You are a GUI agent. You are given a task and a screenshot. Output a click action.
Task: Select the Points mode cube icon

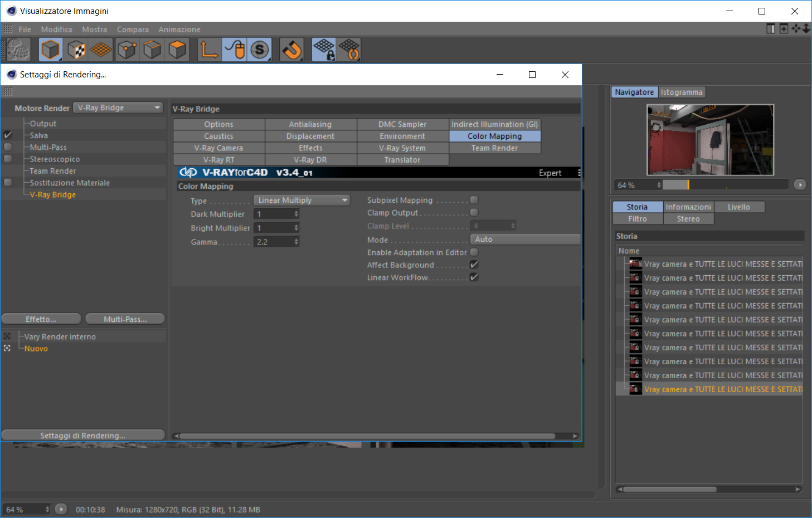127,50
